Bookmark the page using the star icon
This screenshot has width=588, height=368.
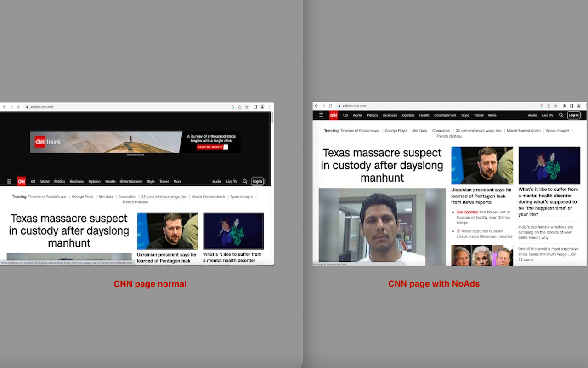(556, 105)
